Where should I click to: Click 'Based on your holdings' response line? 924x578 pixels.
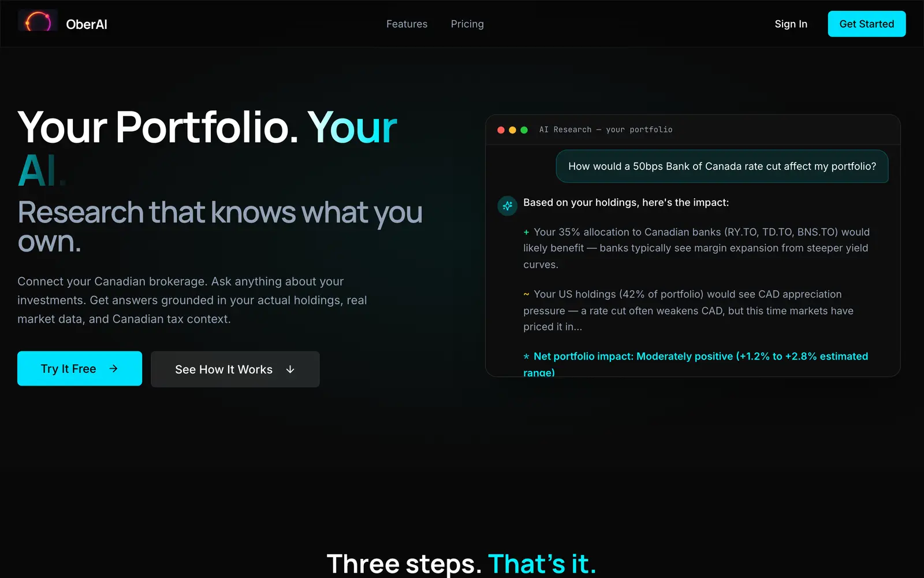tap(626, 202)
